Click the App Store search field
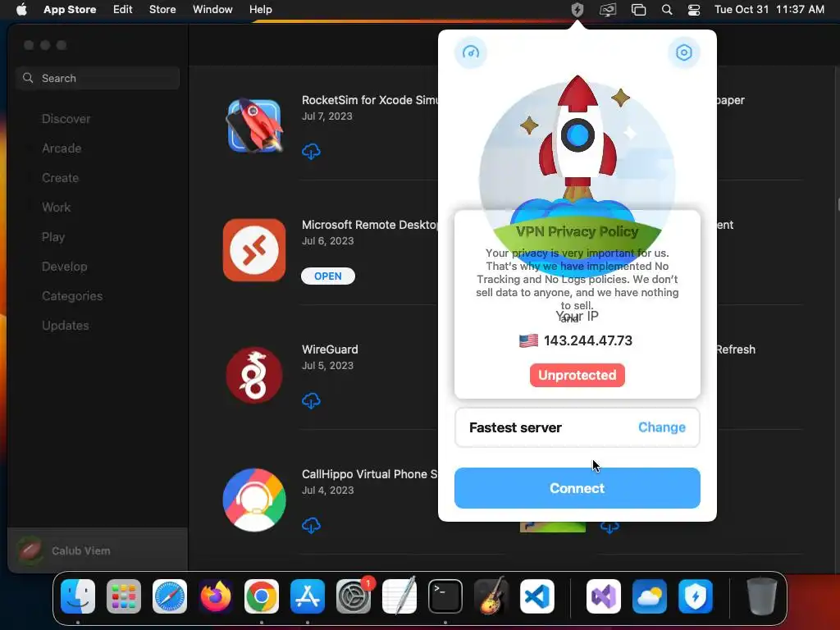 pyautogui.click(x=98, y=78)
